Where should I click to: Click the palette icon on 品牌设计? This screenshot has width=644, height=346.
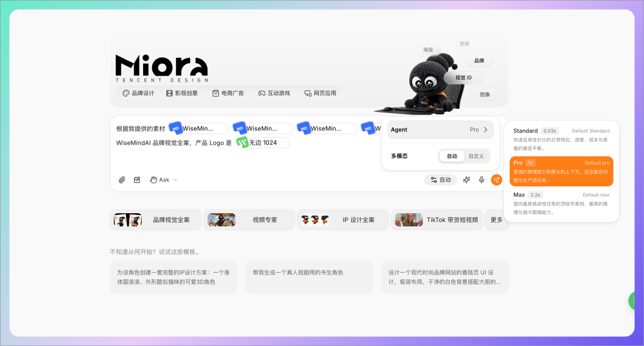click(126, 93)
